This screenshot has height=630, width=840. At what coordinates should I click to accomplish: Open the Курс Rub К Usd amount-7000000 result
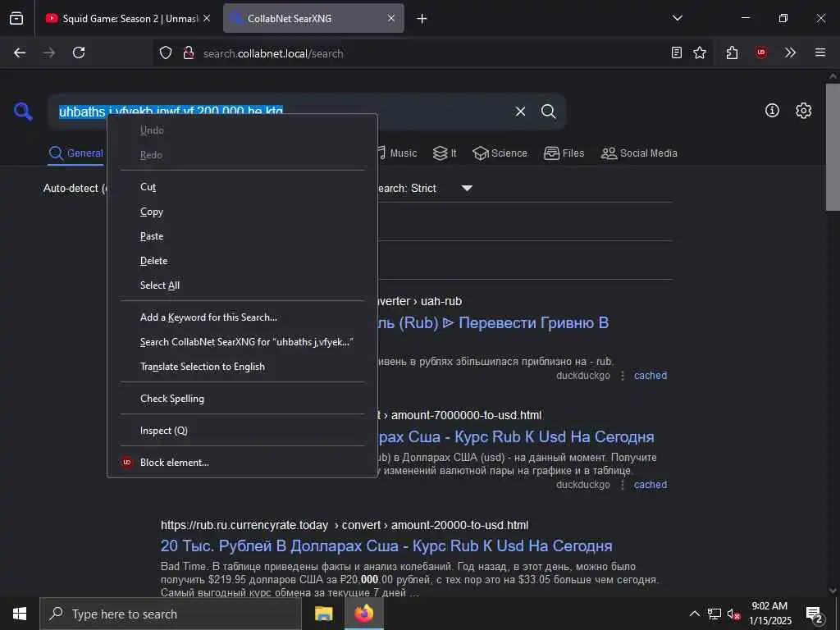516,437
